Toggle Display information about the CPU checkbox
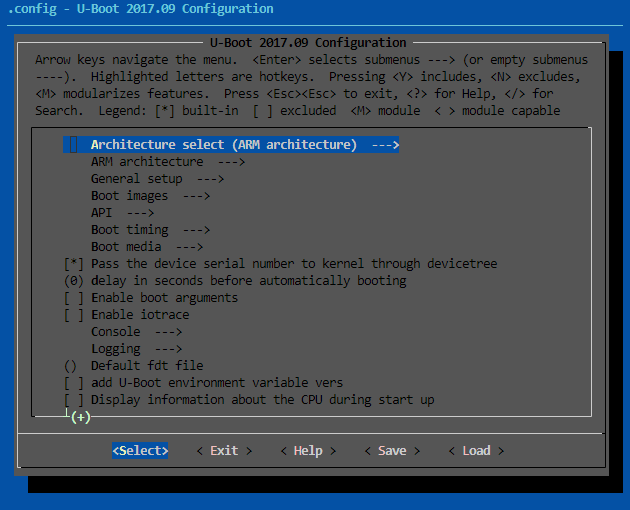This screenshot has width=630, height=510. pyautogui.click(x=74, y=400)
